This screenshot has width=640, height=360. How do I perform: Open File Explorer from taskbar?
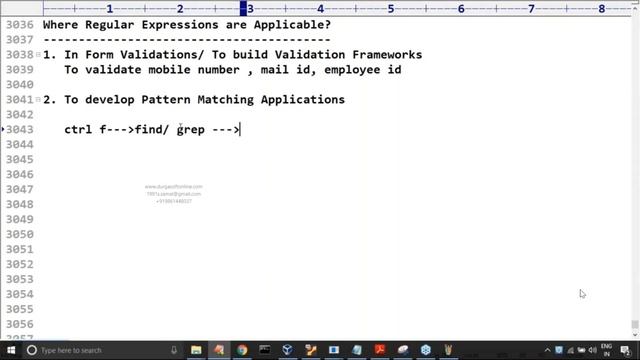coord(196,350)
